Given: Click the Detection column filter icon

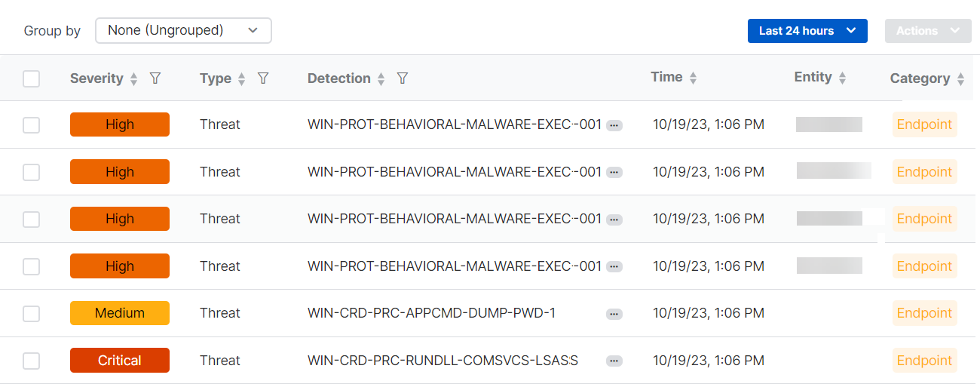Looking at the screenshot, I should click(x=403, y=78).
